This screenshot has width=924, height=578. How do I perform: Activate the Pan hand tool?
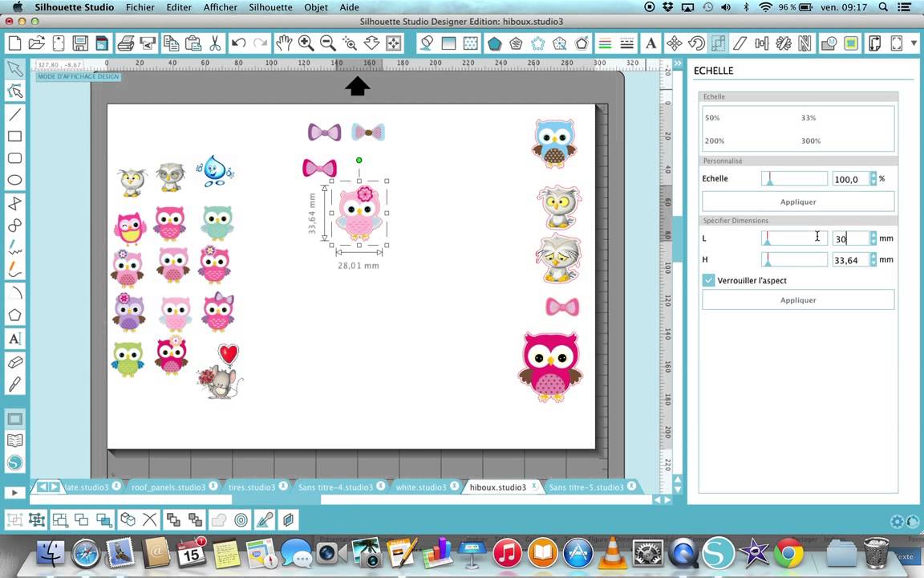click(284, 43)
